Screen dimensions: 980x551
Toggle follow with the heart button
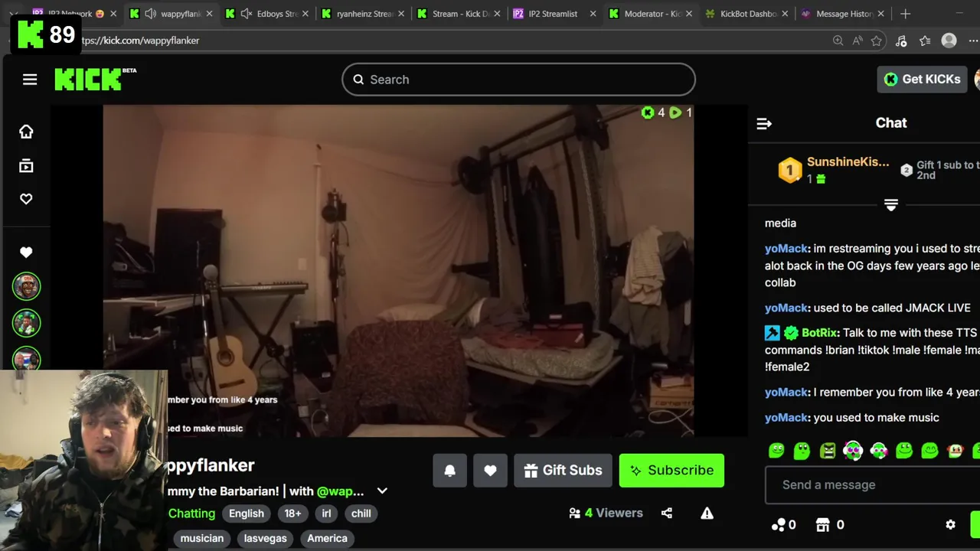[x=490, y=471]
